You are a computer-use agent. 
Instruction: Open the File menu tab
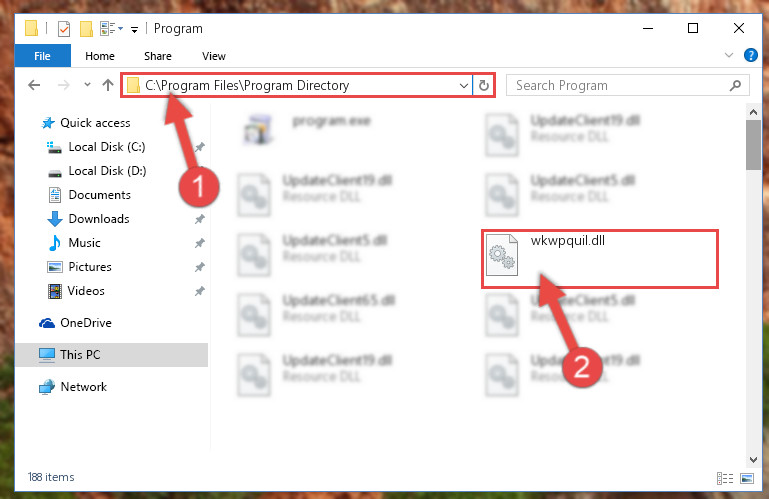click(x=42, y=56)
